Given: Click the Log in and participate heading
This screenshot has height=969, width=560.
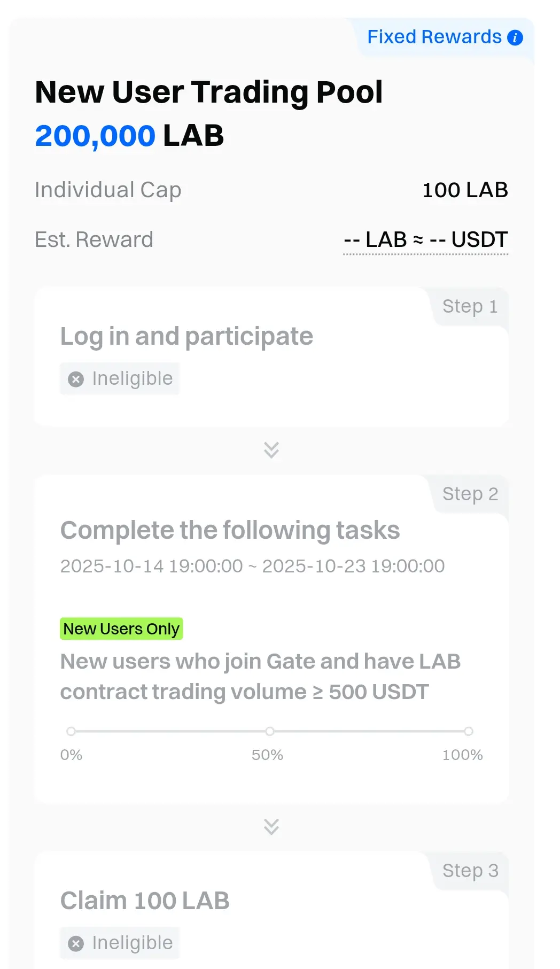Looking at the screenshot, I should tap(186, 337).
